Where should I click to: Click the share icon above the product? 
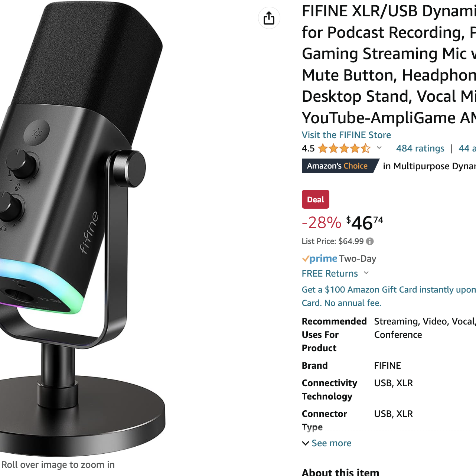(x=269, y=18)
